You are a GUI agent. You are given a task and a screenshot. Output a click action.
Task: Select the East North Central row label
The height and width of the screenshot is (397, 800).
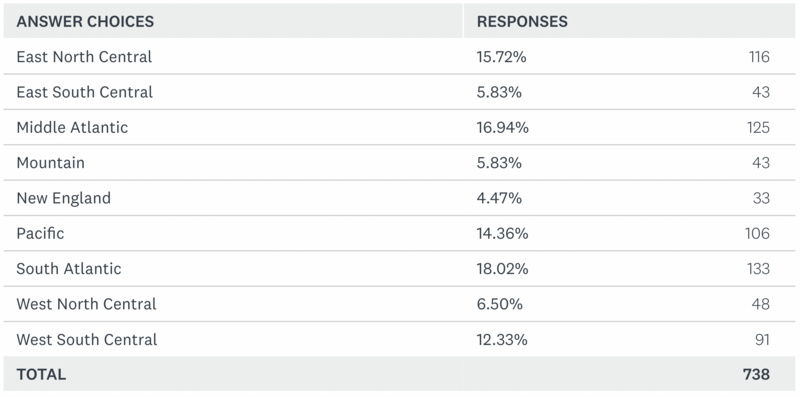[84, 57]
